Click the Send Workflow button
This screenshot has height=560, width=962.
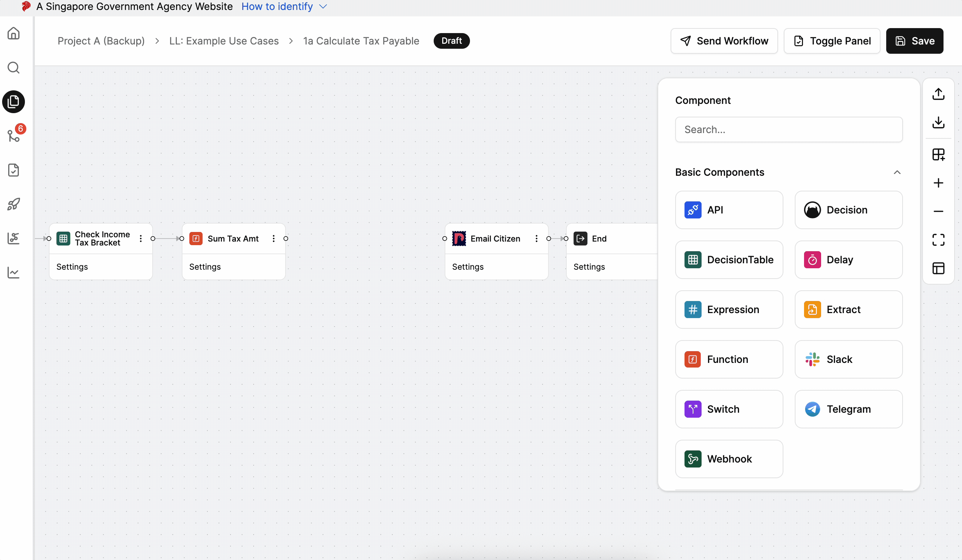724,41
